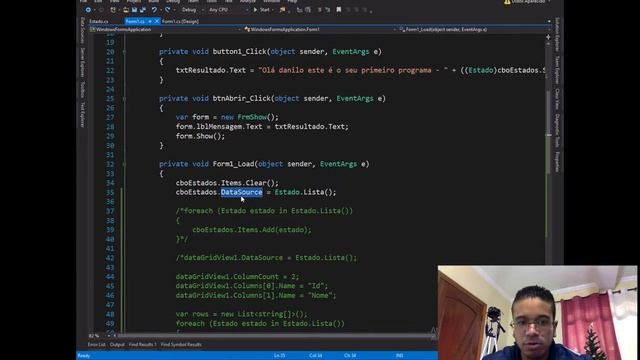Pin the Form1.cs tab
This screenshot has height=360, width=640.
pos(150,21)
